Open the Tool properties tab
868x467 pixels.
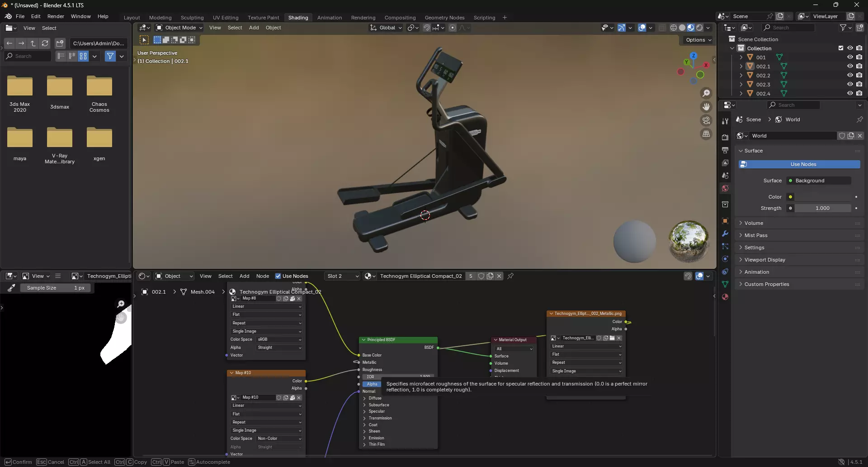(x=725, y=121)
